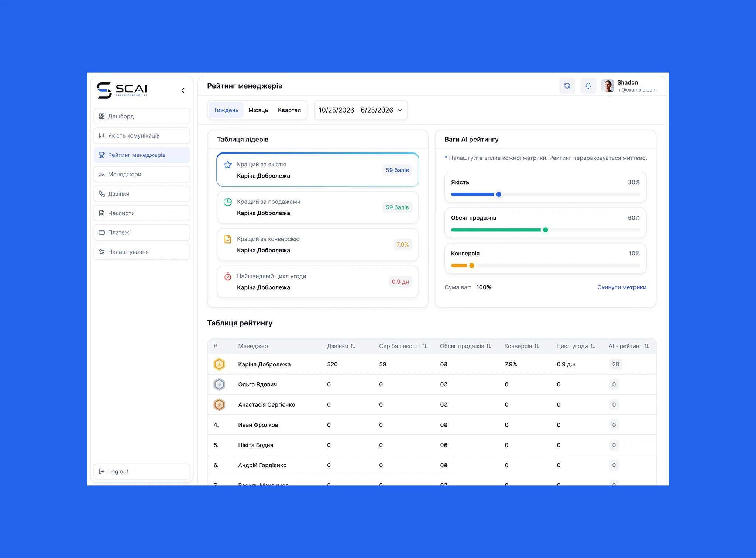The width and height of the screenshot is (756, 558).
Task: Click AI rating value 28
Action: point(615,364)
